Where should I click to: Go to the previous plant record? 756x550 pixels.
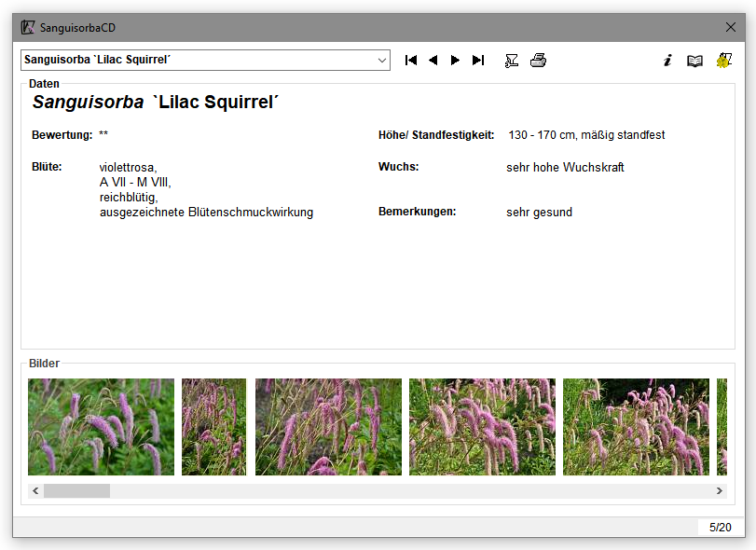(x=433, y=61)
